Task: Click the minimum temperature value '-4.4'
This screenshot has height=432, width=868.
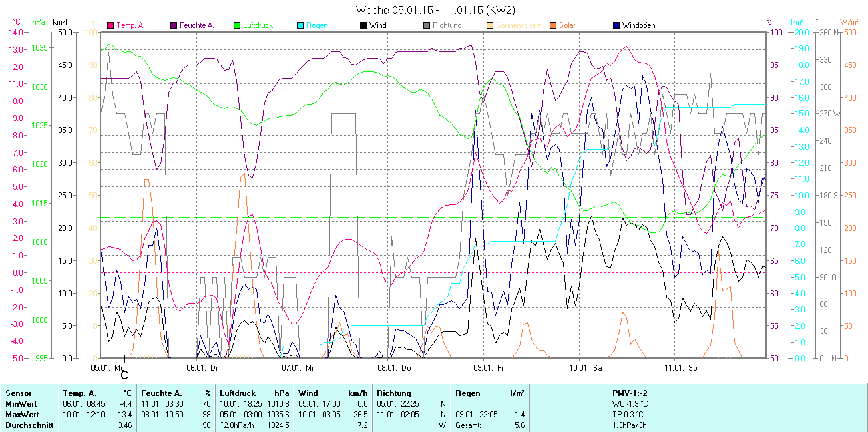Action: pos(126,404)
